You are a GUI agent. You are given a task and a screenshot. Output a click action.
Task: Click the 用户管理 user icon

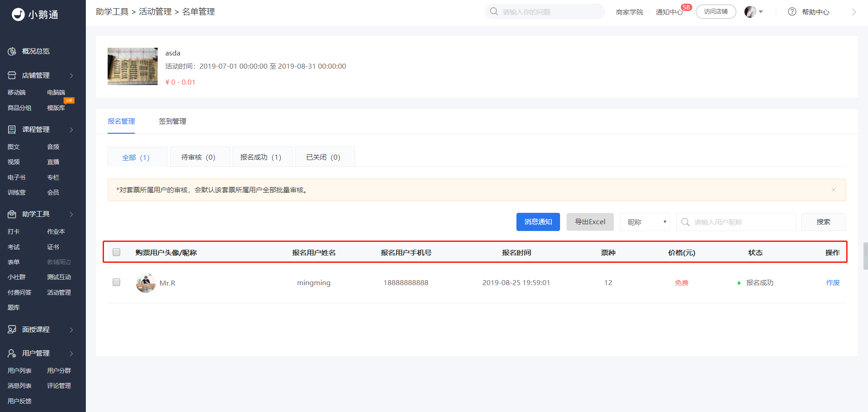[12, 353]
